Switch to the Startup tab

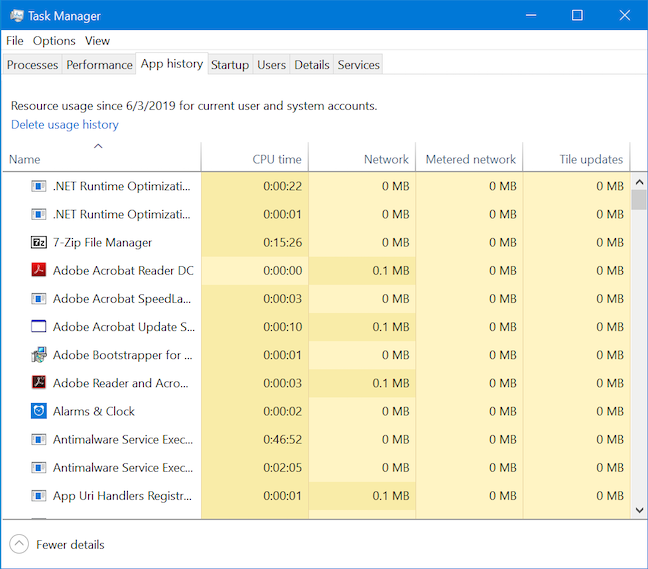[230, 65]
